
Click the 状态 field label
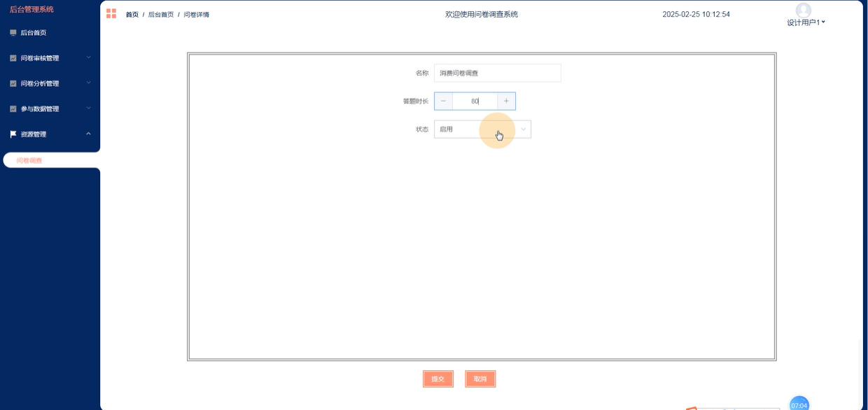(x=422, y=129)
